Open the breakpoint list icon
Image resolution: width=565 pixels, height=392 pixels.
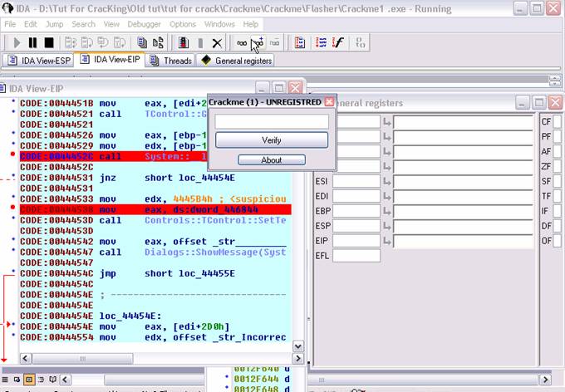click(x=184, y=43)
